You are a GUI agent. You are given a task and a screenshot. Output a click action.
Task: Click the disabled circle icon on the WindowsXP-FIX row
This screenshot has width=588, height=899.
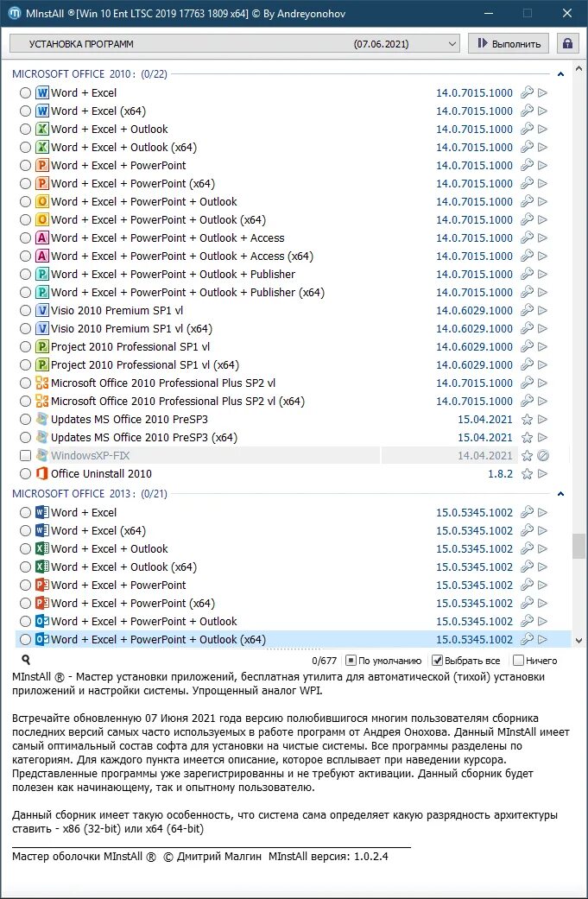[x=543, y=455]
